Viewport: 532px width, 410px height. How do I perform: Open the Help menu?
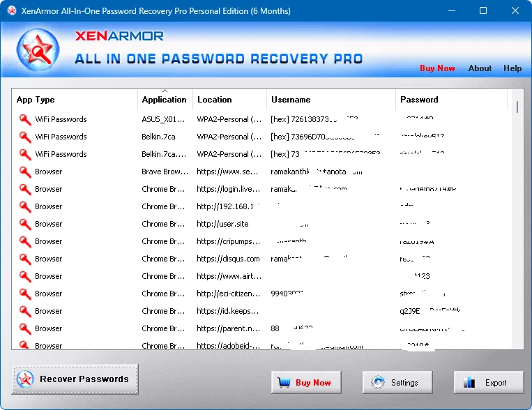coord(512,68)
